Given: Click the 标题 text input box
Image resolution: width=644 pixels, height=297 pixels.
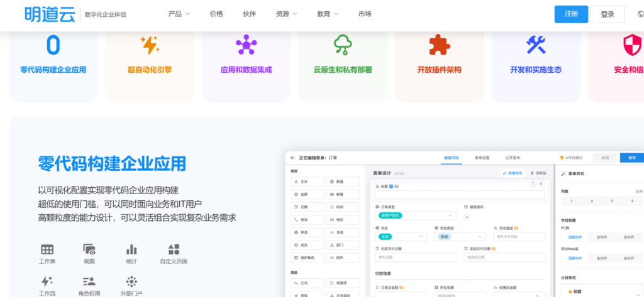Looking at the screenshot, I should [460, 195].
